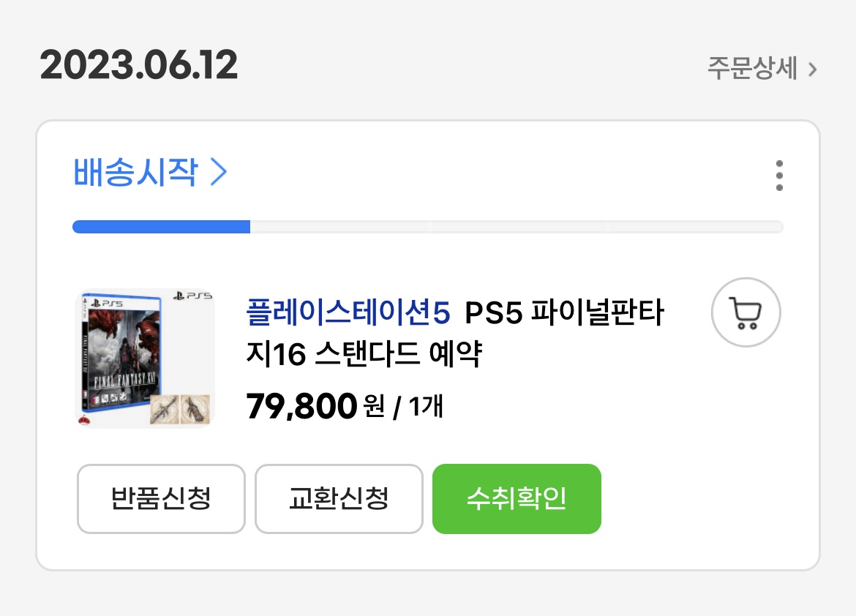
Task: Click the arrow next to 배송시작
Action: pyautogui.click(x=219, y=173)
